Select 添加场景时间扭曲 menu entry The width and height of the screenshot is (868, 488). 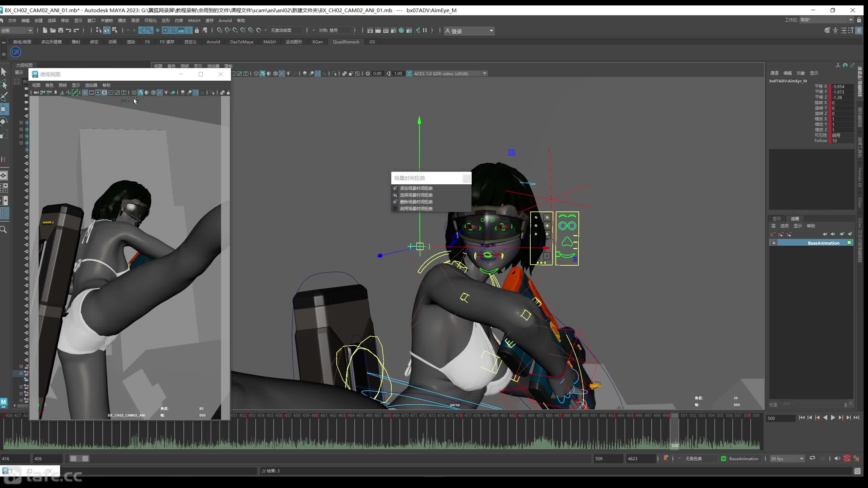416,188
